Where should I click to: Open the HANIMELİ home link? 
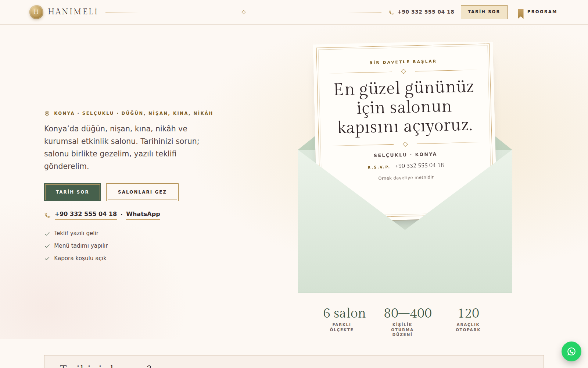(64, 12)
